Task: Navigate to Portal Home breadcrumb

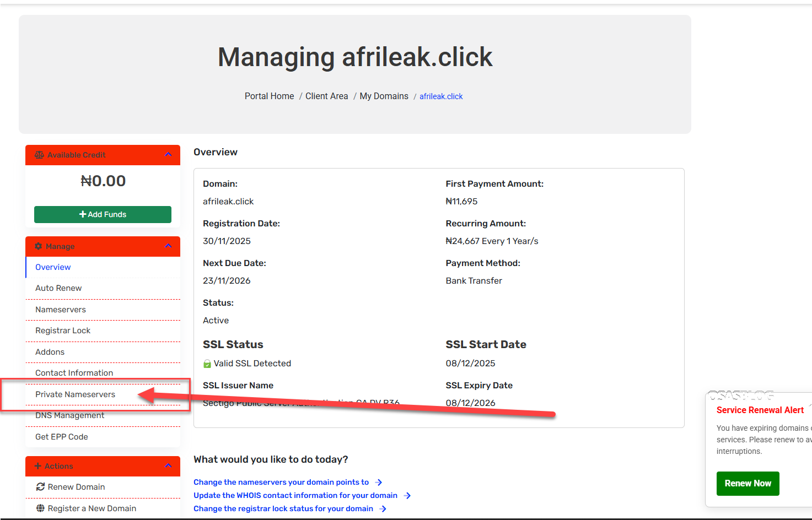Action: point(269,96)
